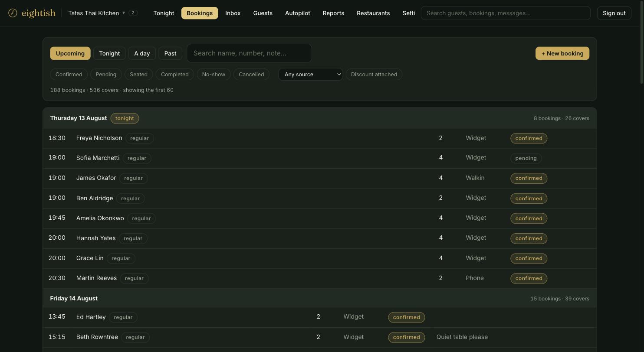Click the regular tag next to Grace Lin
This screenshot has height=352, width=644.
click(121, 258)
